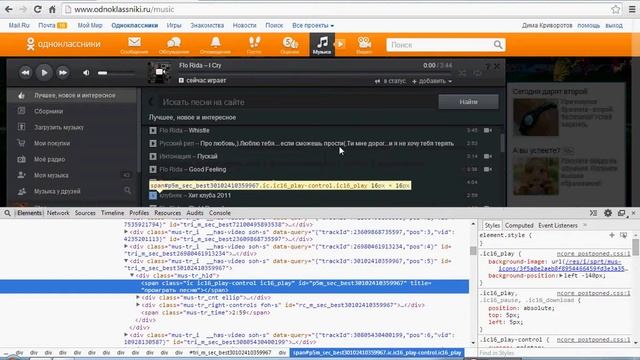This screenshot has height=360, width=640.
Task: Click the выход logout link
Action: (x=613, y=25)
